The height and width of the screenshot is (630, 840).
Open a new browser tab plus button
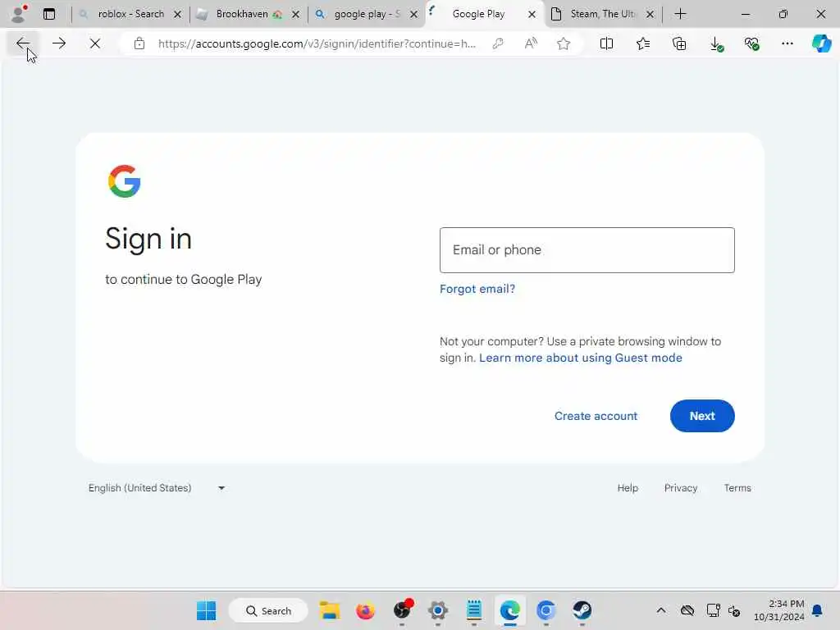click(680, 15)
